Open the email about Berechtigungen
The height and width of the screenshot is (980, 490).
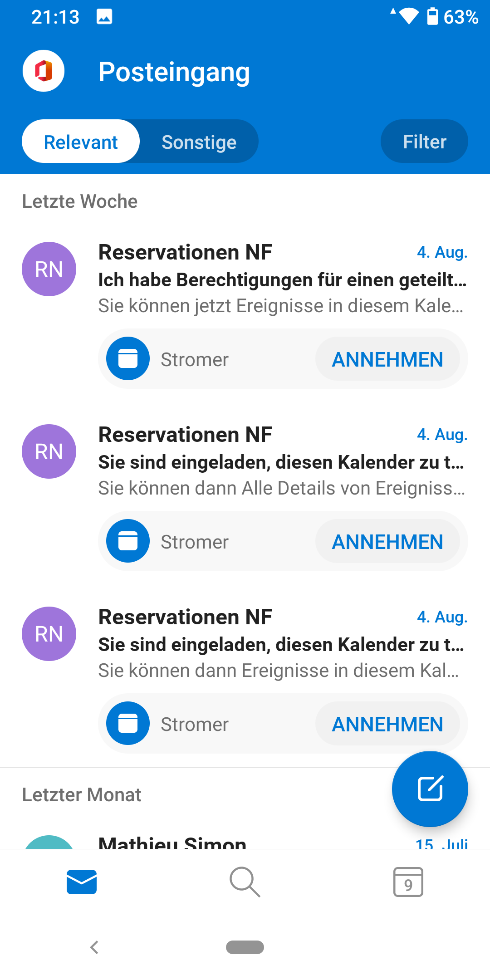pyautogui.click(x=281, y=279)
